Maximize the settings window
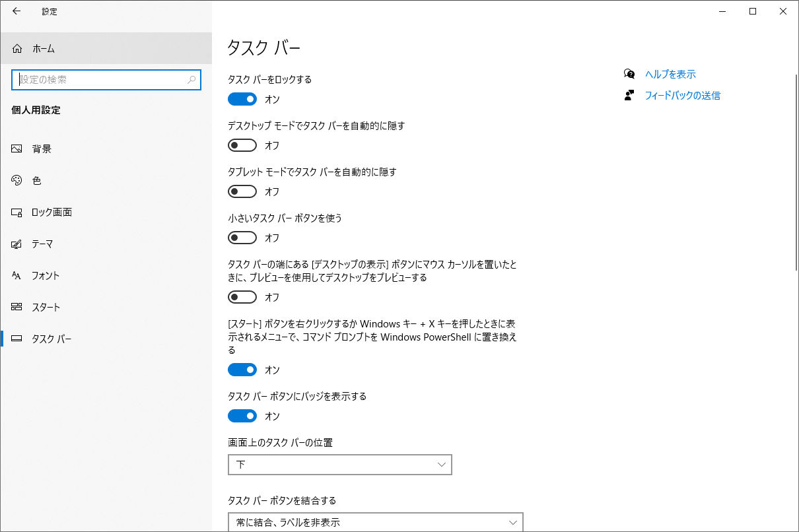799x532 pixels. click(753, 11)
